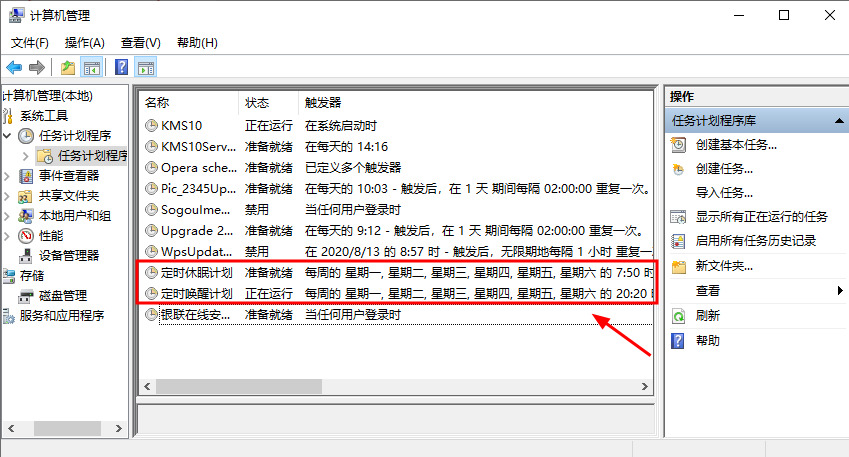Click the green 刷新 icon
Image resolution: width=849 pixels, height=457 pixels.
678,316
